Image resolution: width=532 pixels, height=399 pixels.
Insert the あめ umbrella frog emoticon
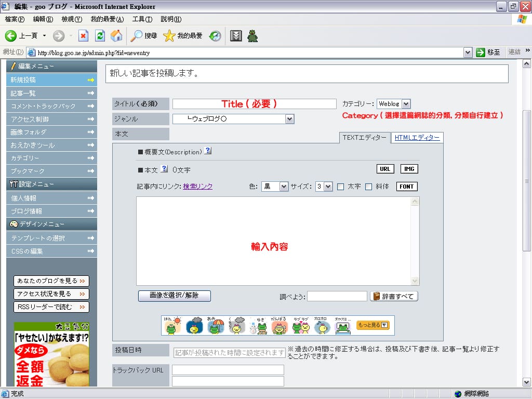216,326
